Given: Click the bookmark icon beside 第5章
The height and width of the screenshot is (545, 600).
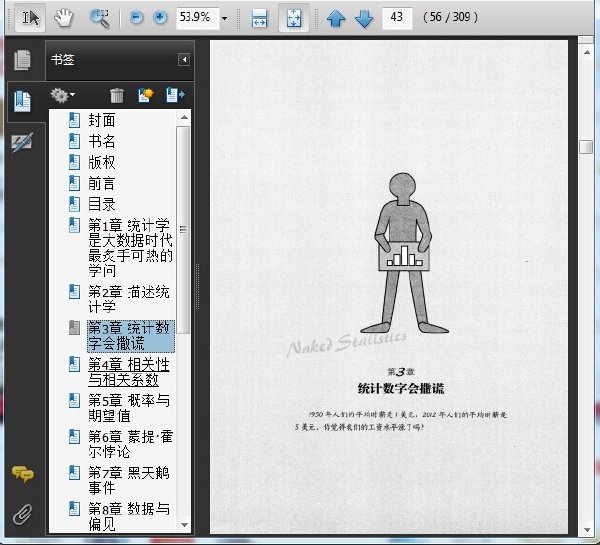Looking at the screenshot, I should pos(74,400).
